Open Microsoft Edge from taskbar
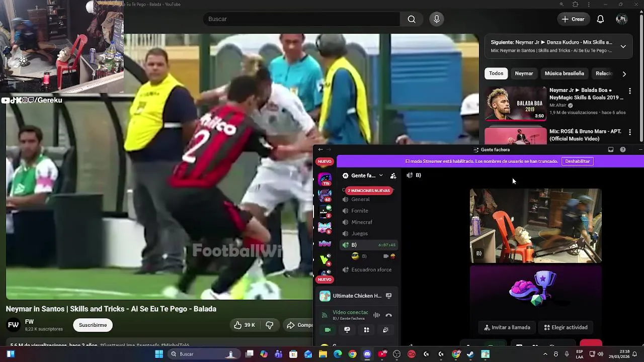Screen dimensions: 644x362 338,354
